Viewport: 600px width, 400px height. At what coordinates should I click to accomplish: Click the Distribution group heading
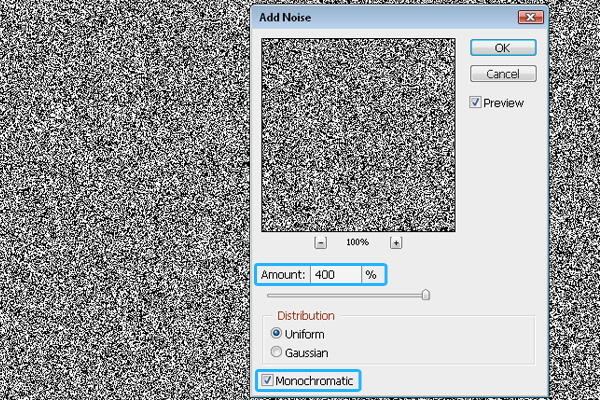[306, 316]
